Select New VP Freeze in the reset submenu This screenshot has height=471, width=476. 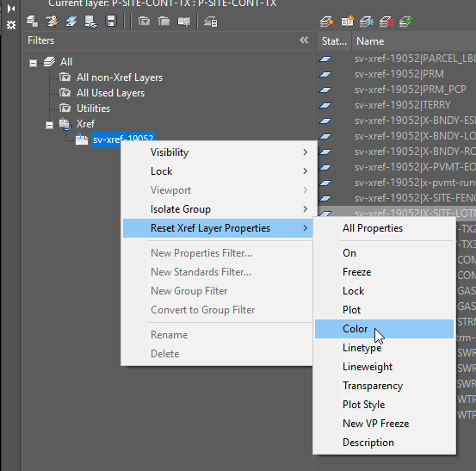(384, 424)
